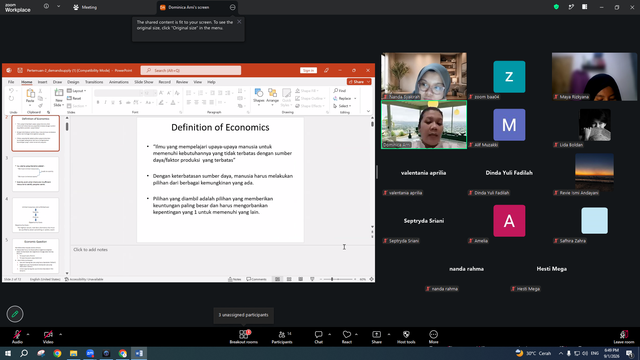Screen dimensions: 640x360
Task: Open File Explorer from the taskbar
Action: (x=73, y=353)
